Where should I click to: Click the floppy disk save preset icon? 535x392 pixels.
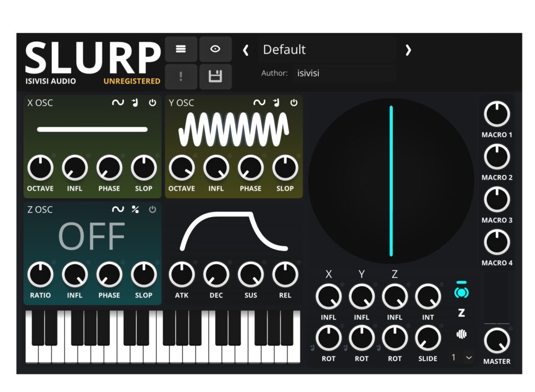pyautogui.click(x=215, y=77)
